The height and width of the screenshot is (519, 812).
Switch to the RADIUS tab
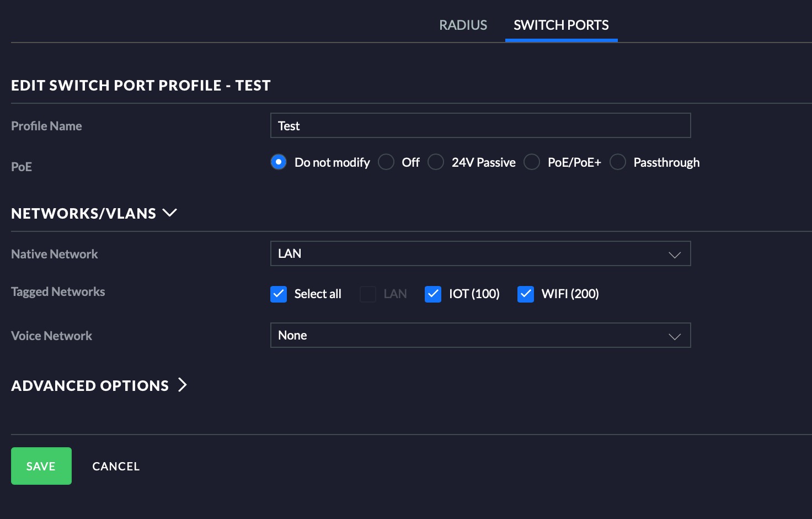coord(463,25)
